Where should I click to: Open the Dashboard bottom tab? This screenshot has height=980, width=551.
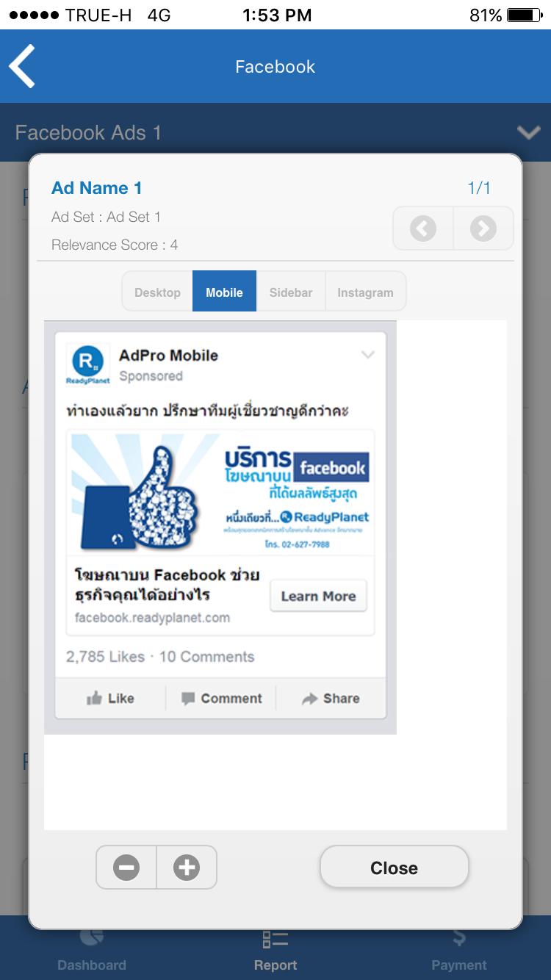pyautogui.click(x=92, y=949)
